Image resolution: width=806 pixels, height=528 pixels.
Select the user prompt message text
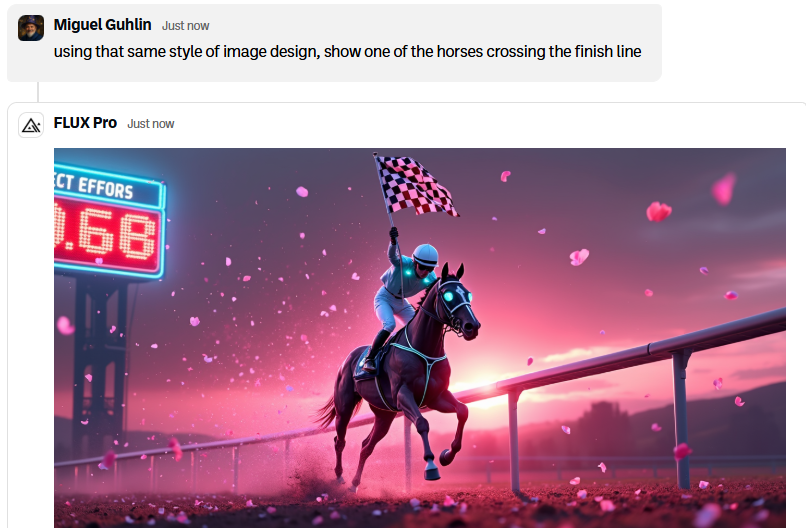pyautogui.click(x=347, y=51)
